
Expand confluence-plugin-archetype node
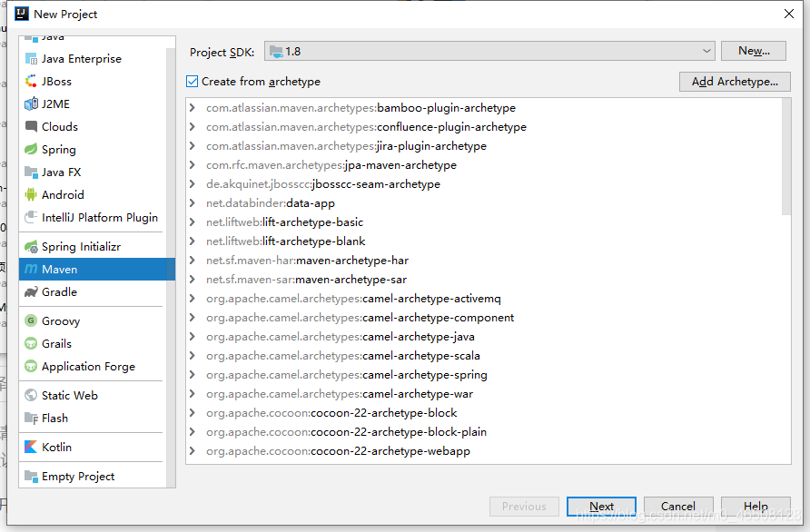(193, 126)
